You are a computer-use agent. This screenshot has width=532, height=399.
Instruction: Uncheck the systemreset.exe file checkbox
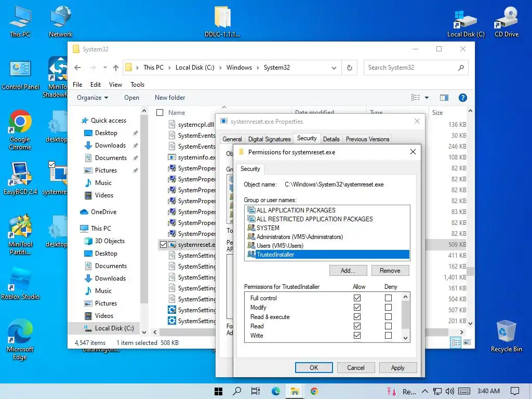163,244
